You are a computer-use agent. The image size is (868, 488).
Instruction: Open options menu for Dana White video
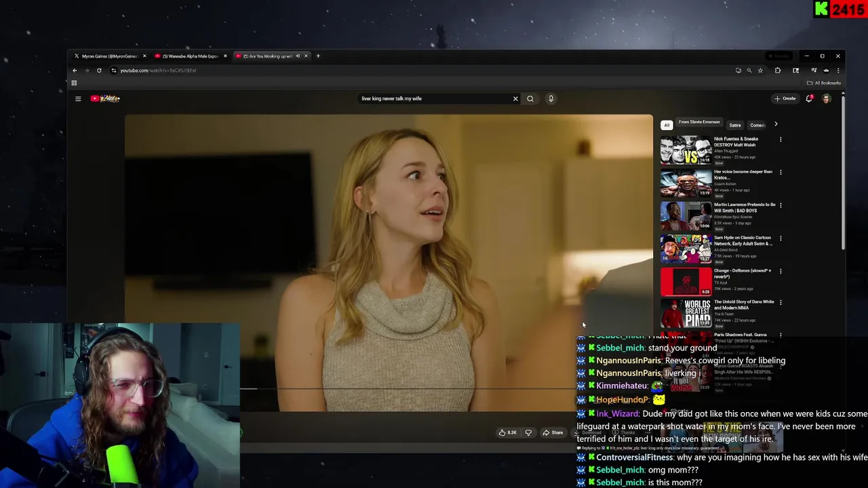point(781,302)
